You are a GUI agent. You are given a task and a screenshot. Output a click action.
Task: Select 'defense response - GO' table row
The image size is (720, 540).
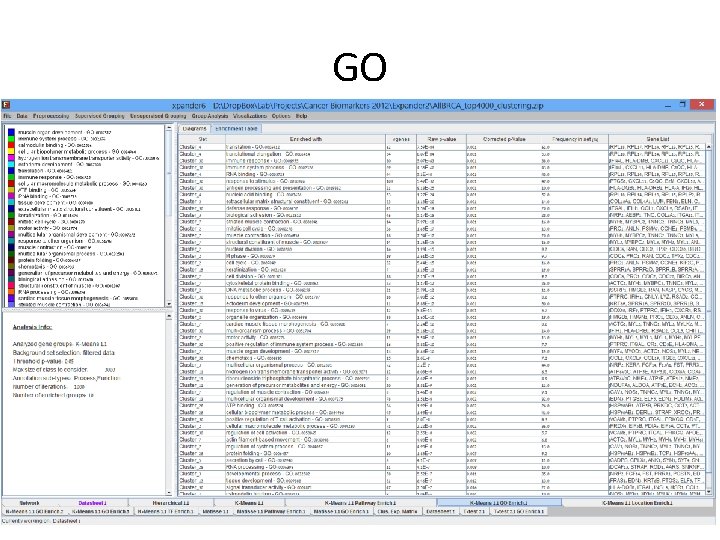pos(443,208)
